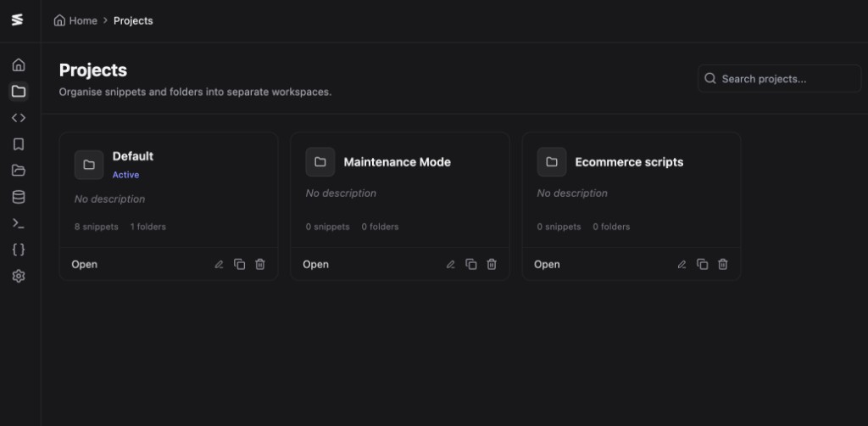
Task: Open the Home icon in the sidebar
Action: point(19,64)
